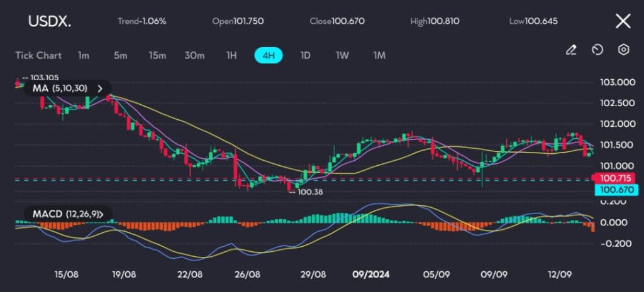Select the 5m timeframe
Viewport: 644px width, 292px height.
pyautogui.click(x=121, y=55)
